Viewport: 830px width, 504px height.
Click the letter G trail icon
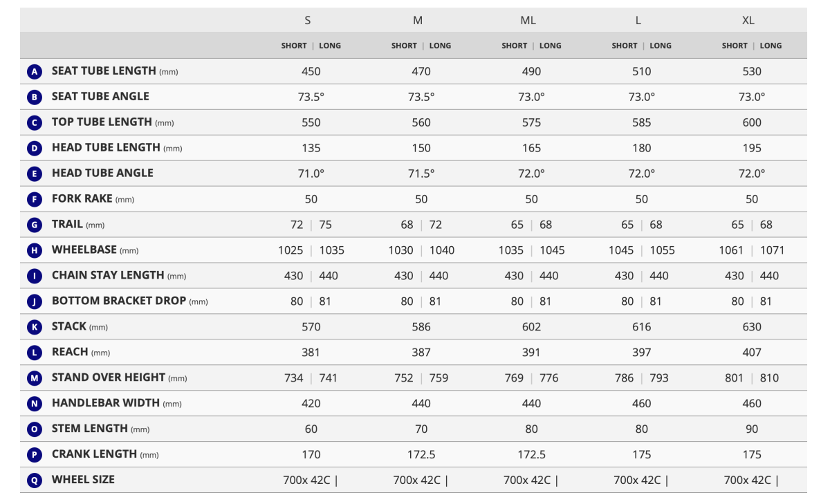tap(35, 225)
